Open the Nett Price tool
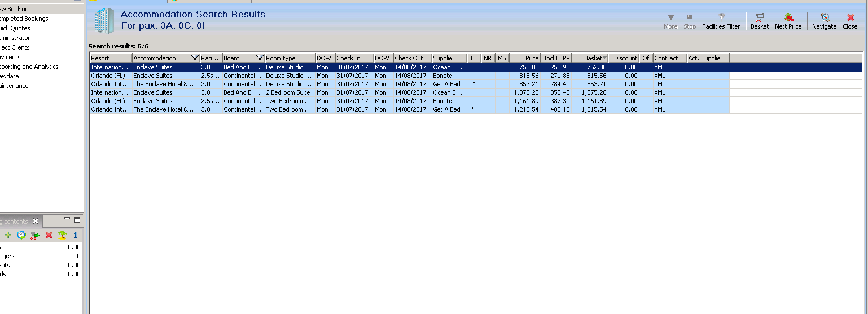 [788, 21]
